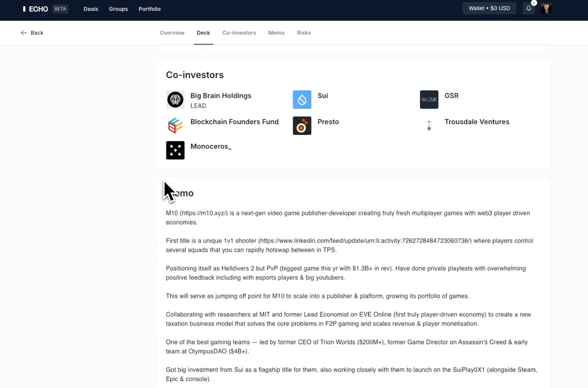Select the Big Brain Holdings name

click(221, 96)
